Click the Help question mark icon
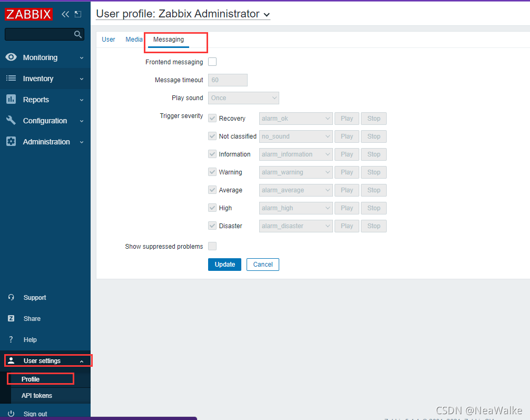This screenshot has width=530, height=420. click(11, 339)
